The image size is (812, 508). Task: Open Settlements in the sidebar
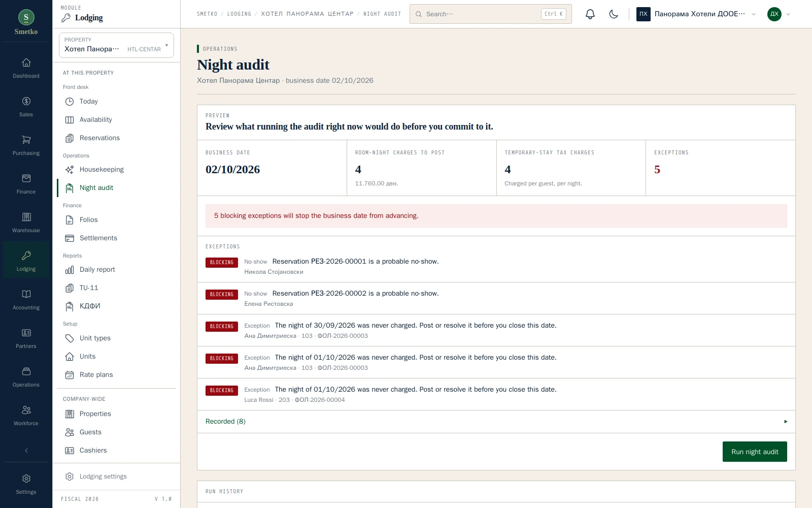pos(116,238)
